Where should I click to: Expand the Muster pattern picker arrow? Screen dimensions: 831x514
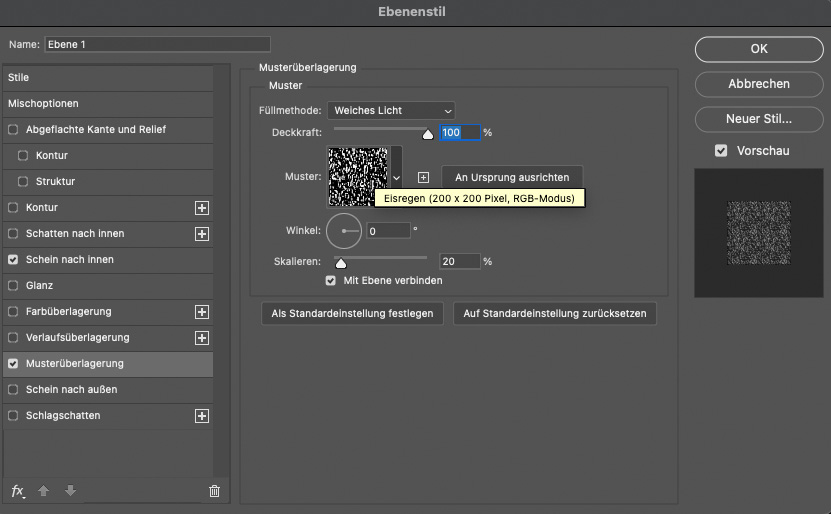tap(396, 178)
